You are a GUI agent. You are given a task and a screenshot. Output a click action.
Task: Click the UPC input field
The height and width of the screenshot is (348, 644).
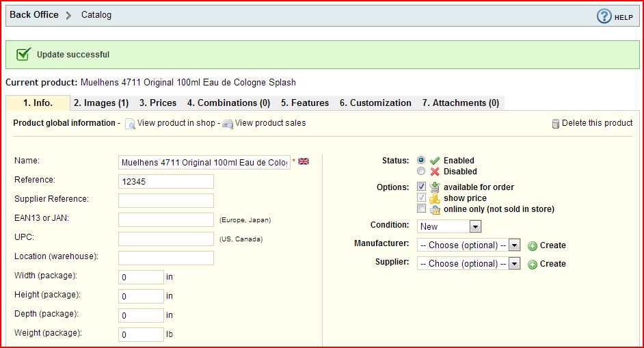166,239
